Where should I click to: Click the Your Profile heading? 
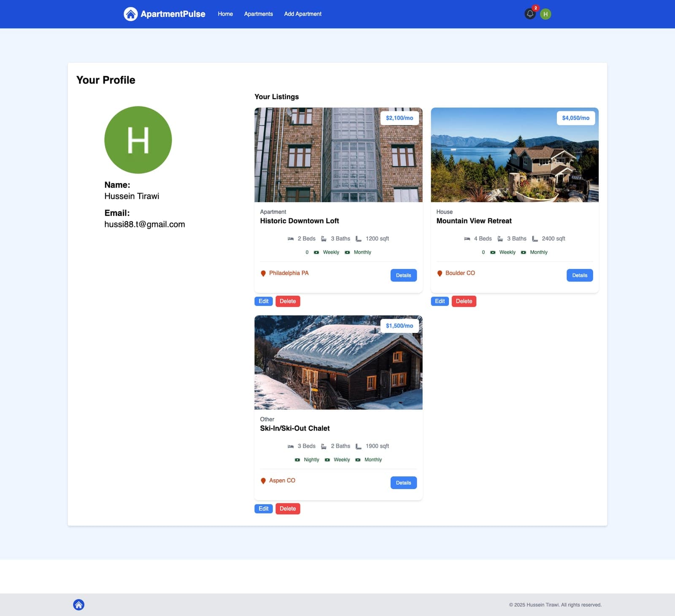(x=106, y=80)
